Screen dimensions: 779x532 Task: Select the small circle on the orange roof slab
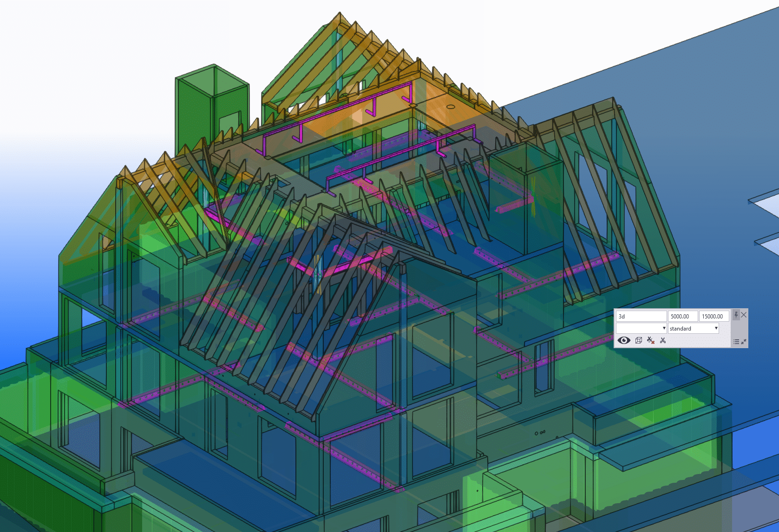click(x=451, y=107)
